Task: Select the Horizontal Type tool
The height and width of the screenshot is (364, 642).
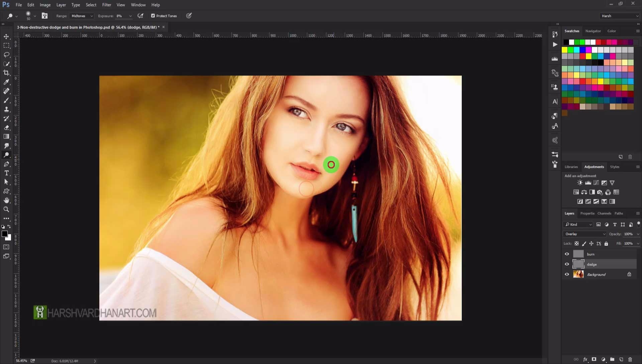Action: 6,173
